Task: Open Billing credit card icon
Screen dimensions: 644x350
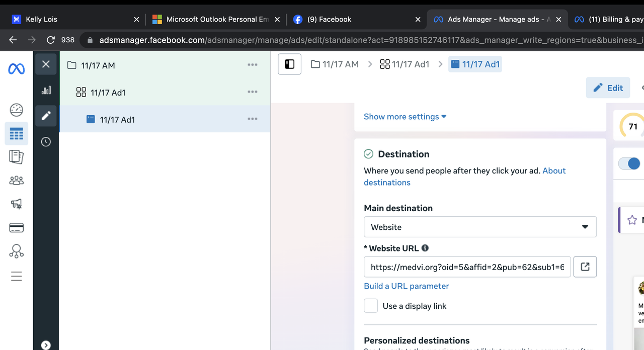Action: (x=17, y=228)
